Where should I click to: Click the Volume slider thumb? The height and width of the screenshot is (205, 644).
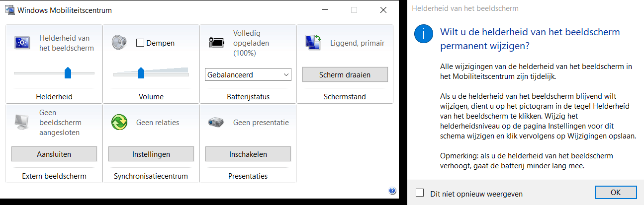(x=141, y=73)
